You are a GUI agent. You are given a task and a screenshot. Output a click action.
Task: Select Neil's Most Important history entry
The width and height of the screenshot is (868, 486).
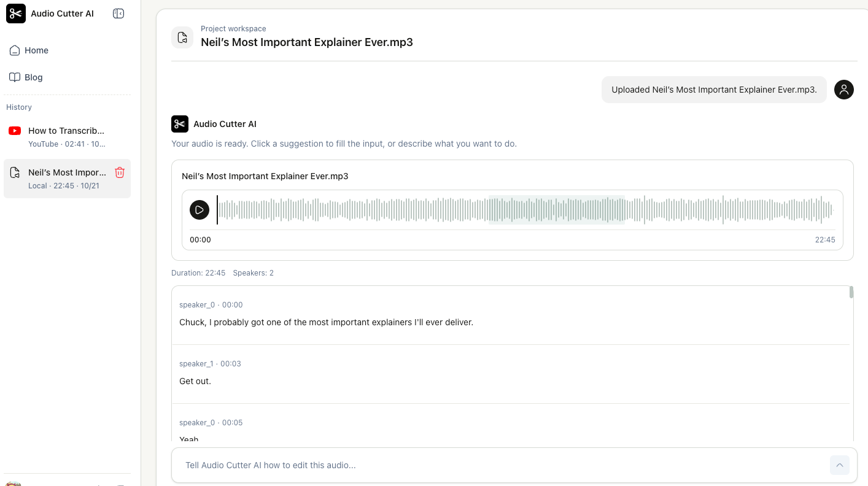click(67, 179)
